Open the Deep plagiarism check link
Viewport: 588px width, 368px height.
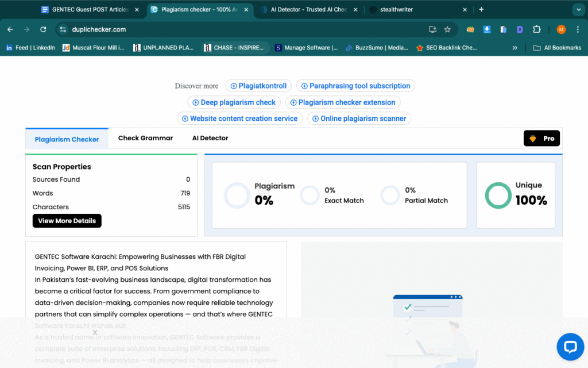[234, 102]
